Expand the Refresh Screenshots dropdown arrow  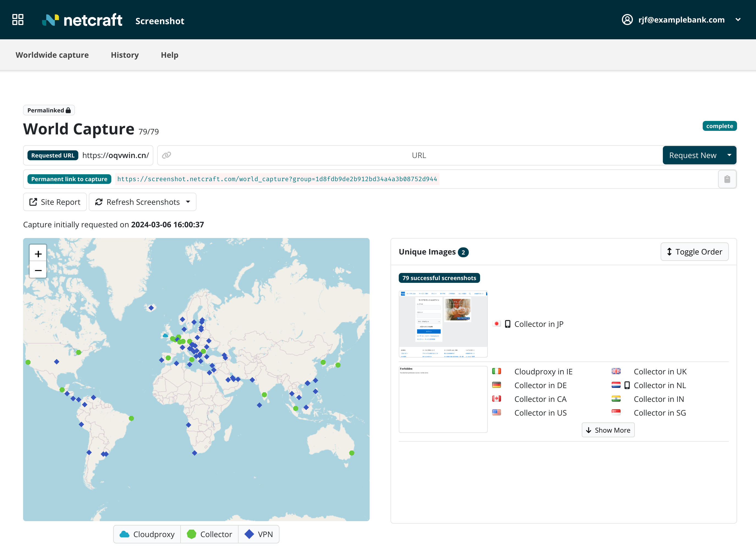click(x=188, y=202)
